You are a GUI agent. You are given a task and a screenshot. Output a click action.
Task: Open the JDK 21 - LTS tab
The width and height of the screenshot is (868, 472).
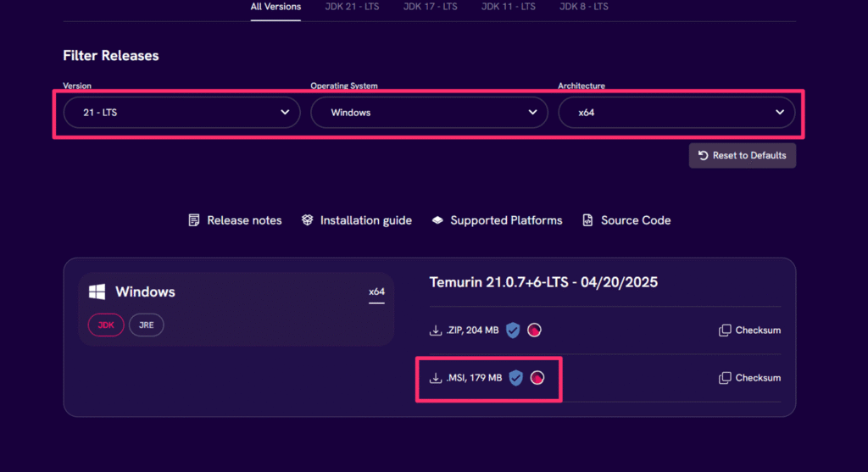(x=352, y=7)
